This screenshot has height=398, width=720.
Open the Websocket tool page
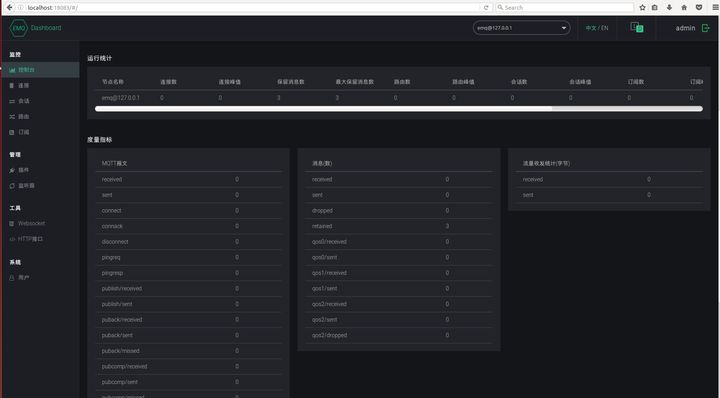[40, 224]
